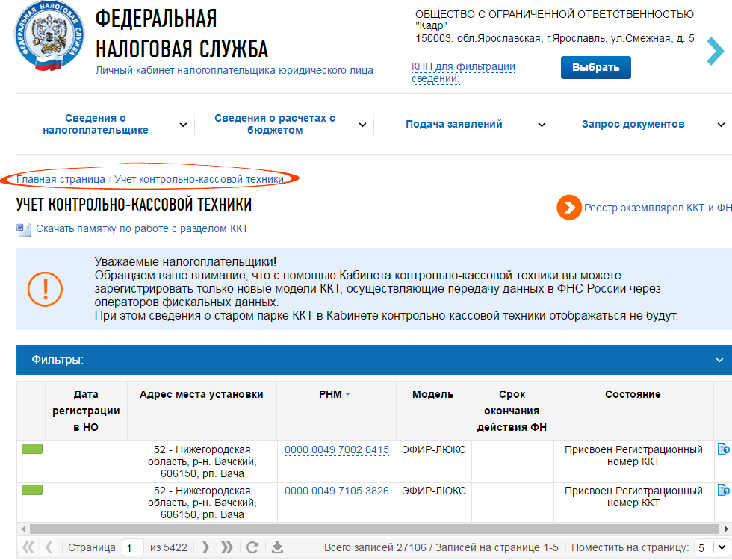Click the Federal Tax Service emblem logo
Image resolution: width=732 pixels, height=560 pixels.
49,37
